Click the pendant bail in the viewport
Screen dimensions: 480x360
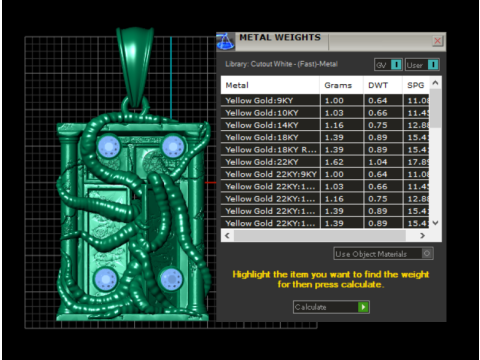click(x=135, y=67)
